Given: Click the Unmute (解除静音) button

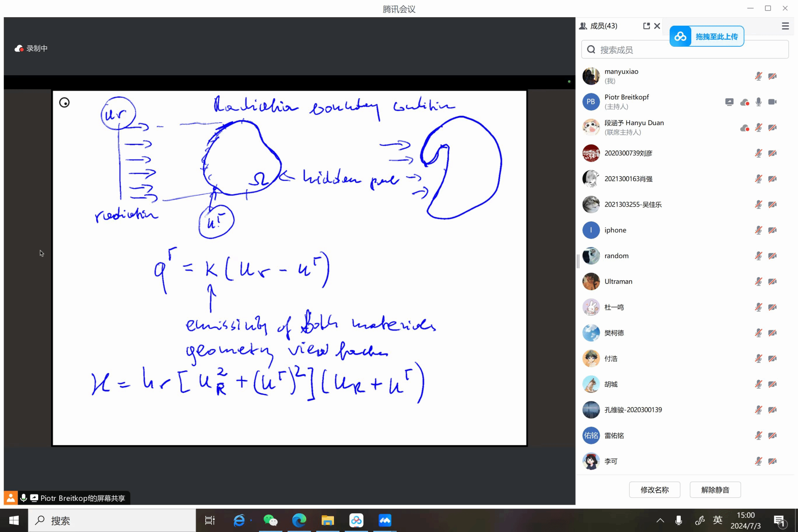Looking at the screenshot, I should pos(715,490).
